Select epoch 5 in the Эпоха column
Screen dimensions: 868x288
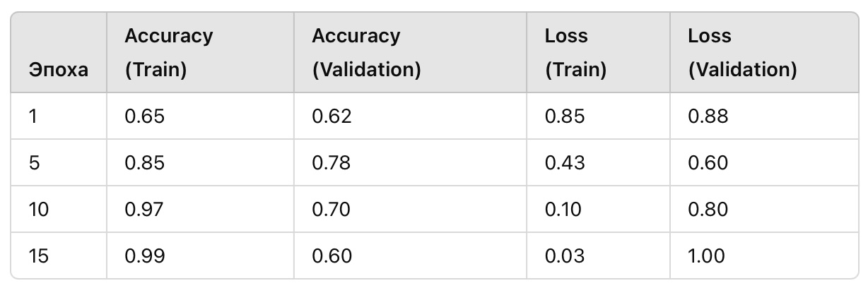[x=34, y=162]
